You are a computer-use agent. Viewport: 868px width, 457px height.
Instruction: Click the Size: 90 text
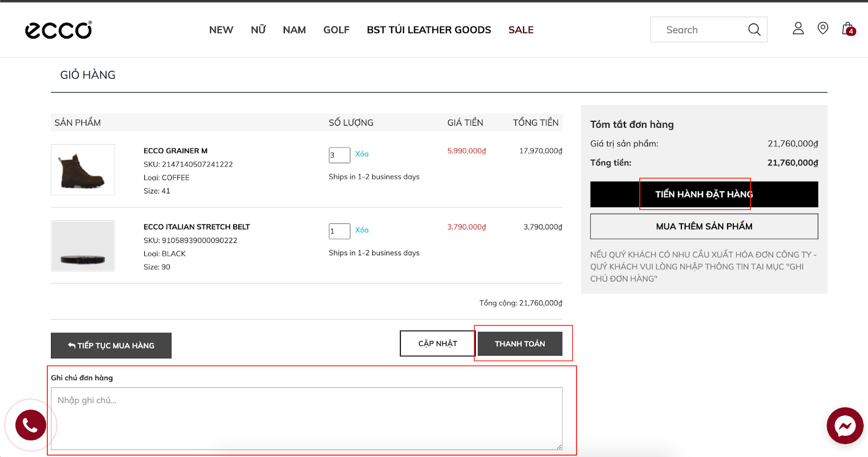(157, 267)
